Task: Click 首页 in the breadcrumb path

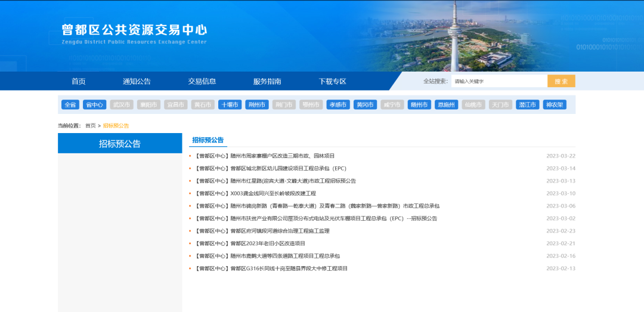Action: pos(90,126)
